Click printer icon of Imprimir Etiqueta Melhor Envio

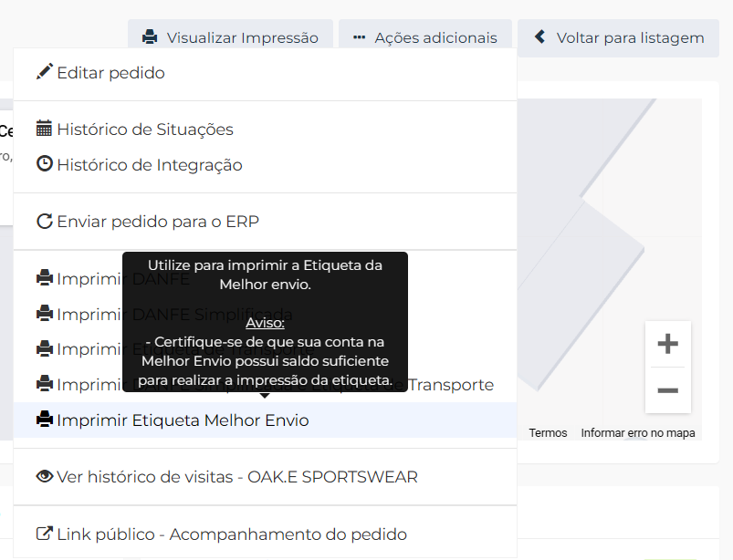pyautogui.click(x=45, y=419)
